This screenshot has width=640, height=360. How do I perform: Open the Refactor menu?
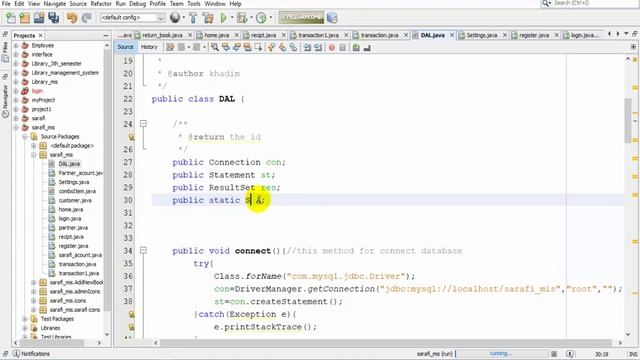(101, 4)
